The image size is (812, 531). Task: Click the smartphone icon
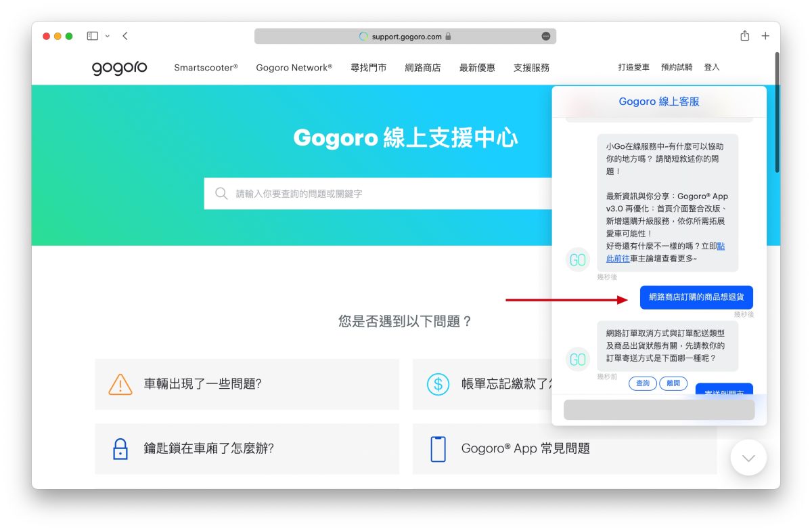[438, 448]
